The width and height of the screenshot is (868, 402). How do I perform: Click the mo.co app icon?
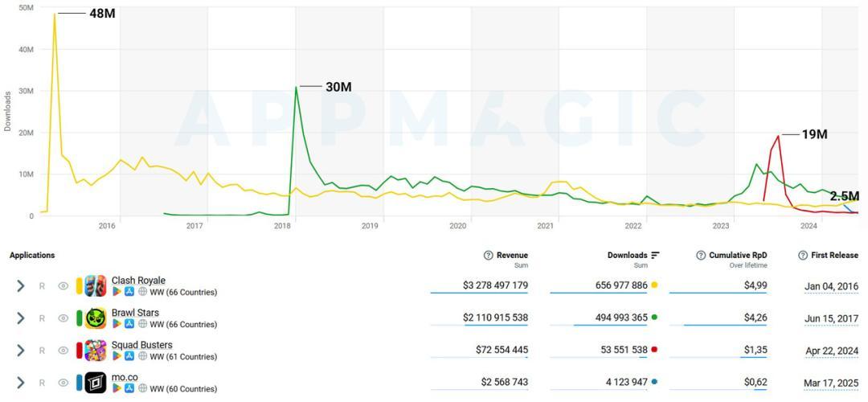coord(96,383)
